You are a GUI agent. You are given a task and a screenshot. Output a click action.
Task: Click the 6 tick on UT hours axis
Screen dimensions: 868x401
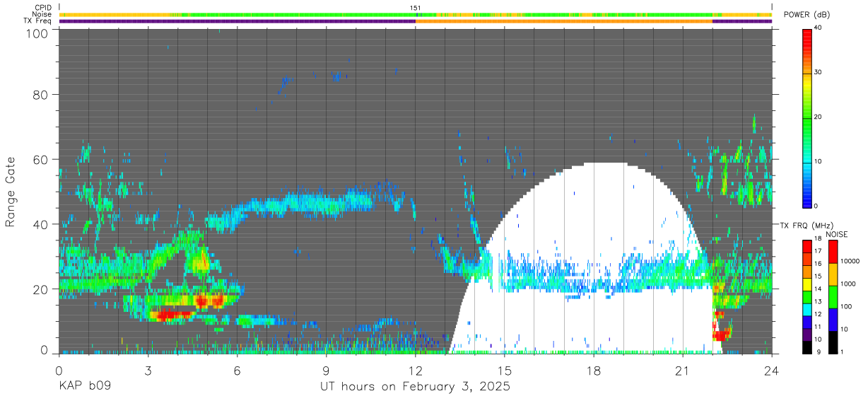(x=237, y=371)
